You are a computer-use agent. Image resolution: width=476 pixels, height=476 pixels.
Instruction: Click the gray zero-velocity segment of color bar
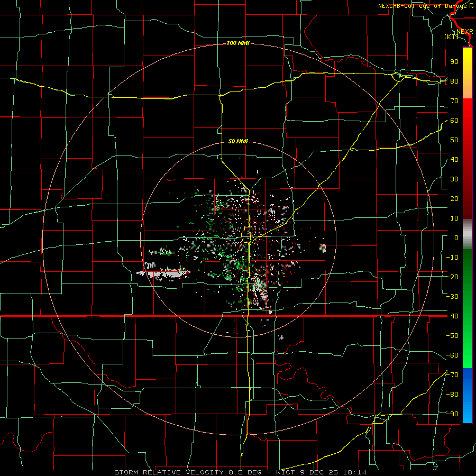(467, 234)
